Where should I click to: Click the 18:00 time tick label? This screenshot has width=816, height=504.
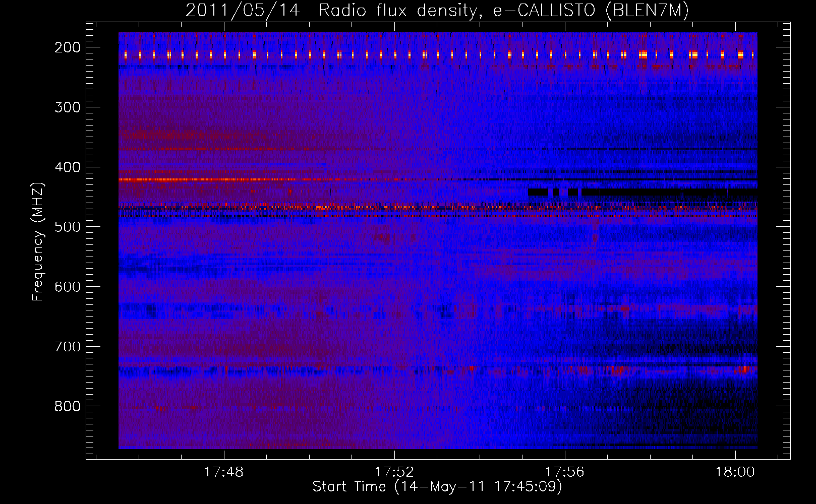tap(735, 472)
